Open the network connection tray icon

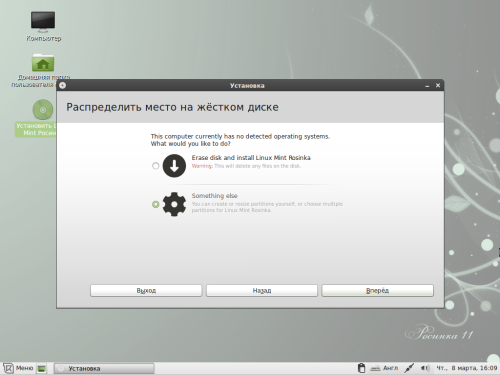pos(409,368)
